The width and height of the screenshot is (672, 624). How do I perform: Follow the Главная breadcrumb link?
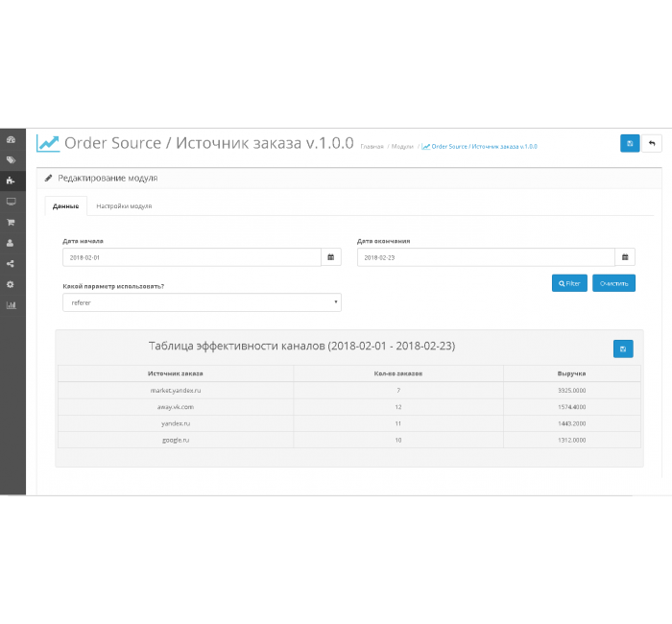click(x=372, y=147)
